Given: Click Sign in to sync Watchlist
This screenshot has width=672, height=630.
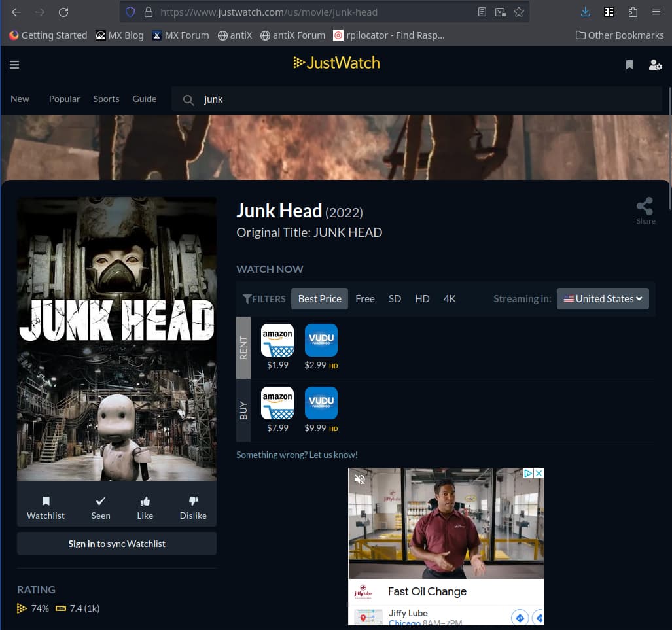Looking at the screenshot, I should tap(116, 544).
